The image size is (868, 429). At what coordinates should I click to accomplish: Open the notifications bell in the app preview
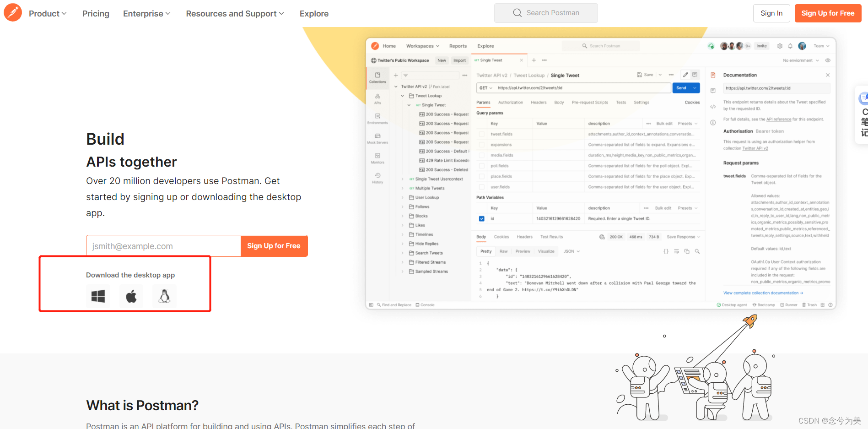[790, 46]
